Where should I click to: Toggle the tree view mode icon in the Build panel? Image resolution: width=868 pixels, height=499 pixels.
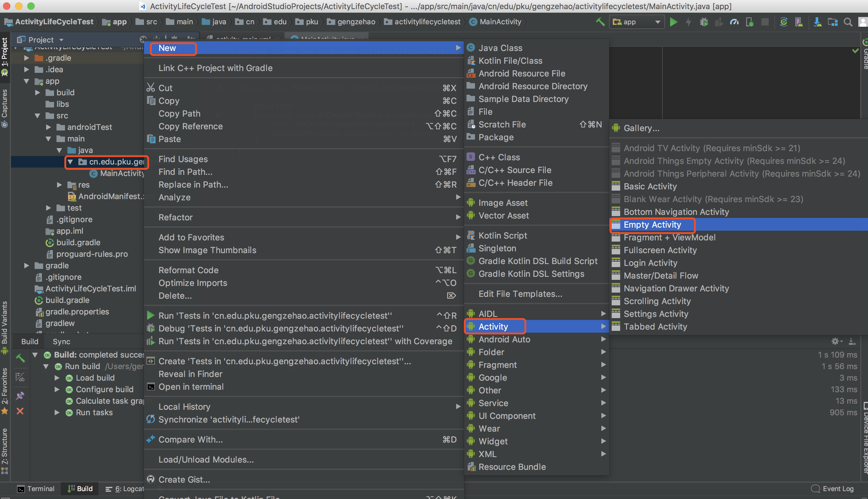[x=20, y=377]
